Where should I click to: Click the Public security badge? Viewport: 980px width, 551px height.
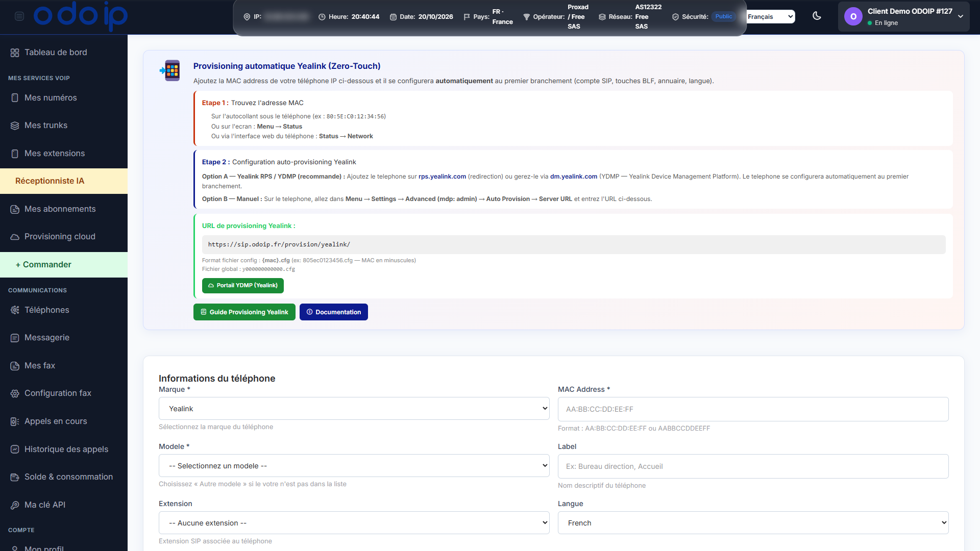[x=723, y=17]
